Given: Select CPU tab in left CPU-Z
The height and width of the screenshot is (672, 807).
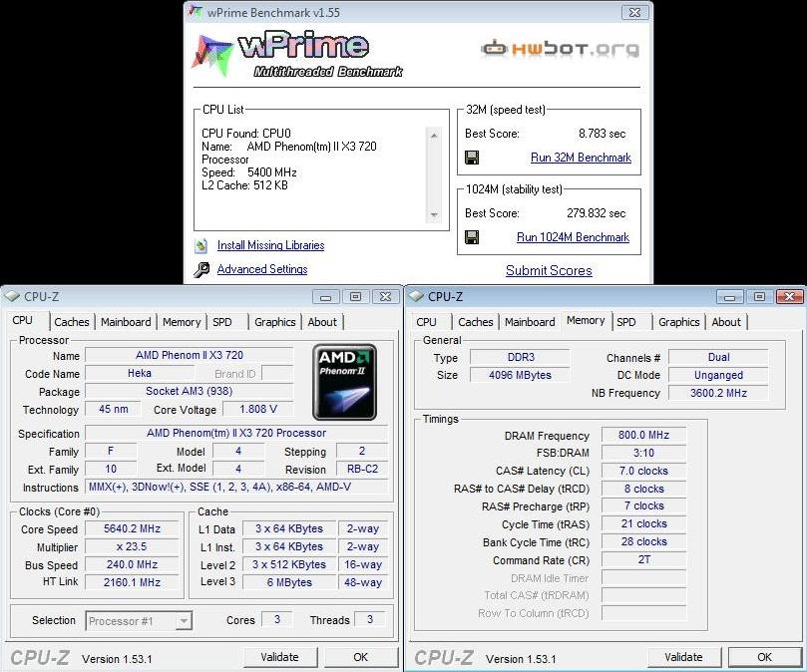Looking at the screenshot, I should (22, 321).
